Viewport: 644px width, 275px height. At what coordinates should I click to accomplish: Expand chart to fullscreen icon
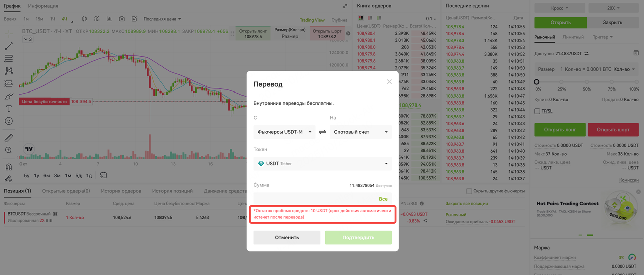(x=345, y=6)
